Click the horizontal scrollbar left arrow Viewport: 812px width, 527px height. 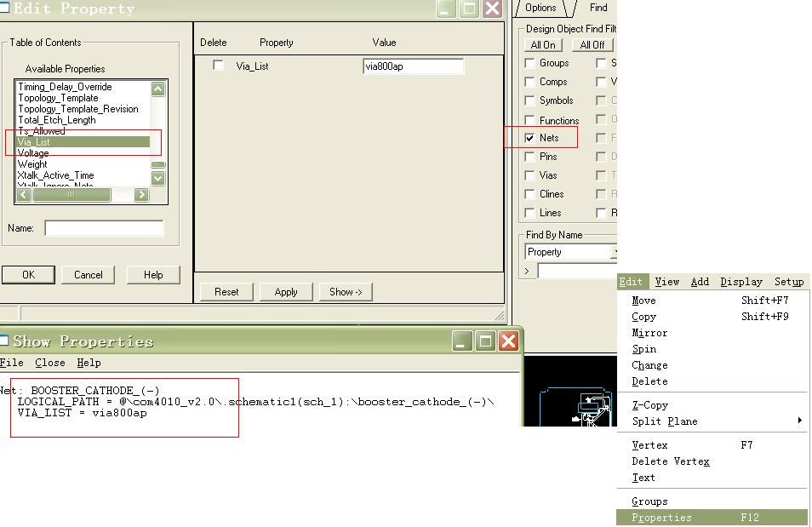coord(24,195)
